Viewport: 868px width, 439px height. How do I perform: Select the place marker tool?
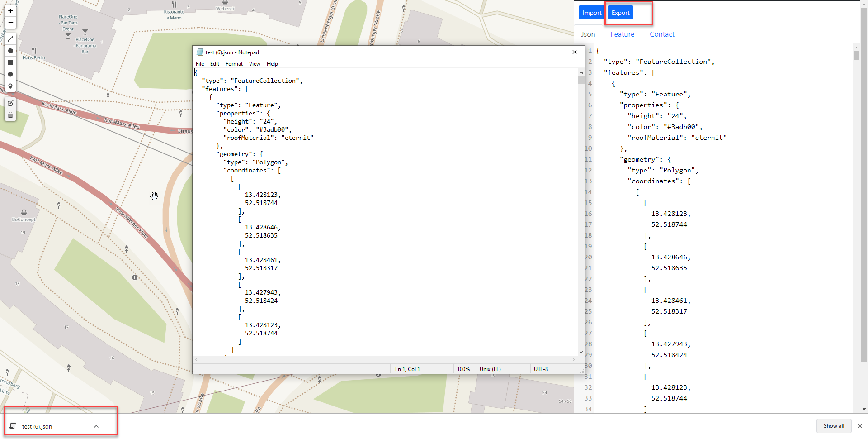tap(10, 86)
